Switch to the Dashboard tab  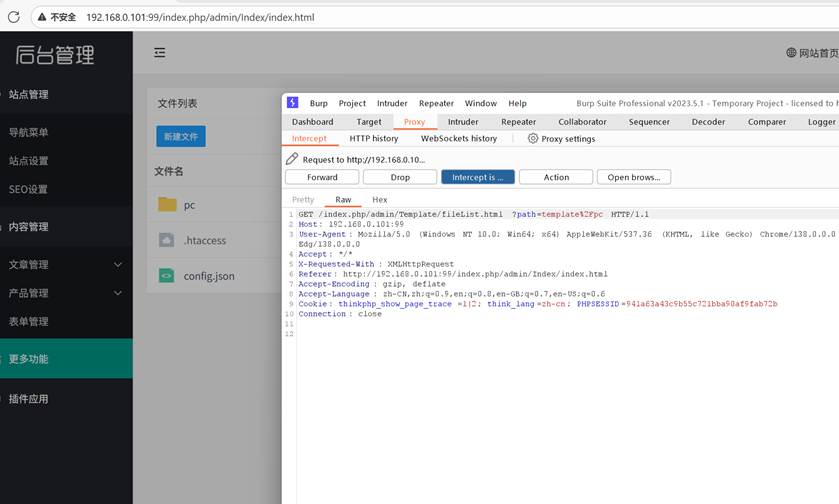coord(312,122)
